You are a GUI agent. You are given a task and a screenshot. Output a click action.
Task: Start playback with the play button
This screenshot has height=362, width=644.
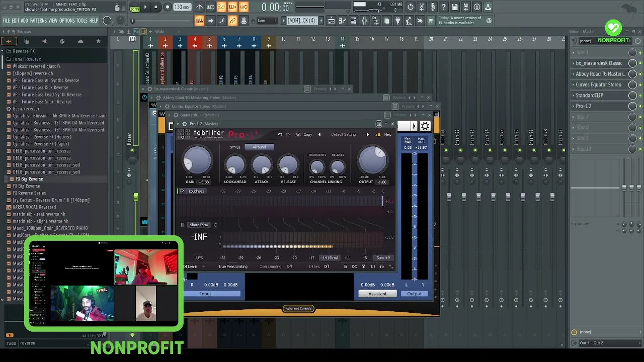[x=145, y=7]
